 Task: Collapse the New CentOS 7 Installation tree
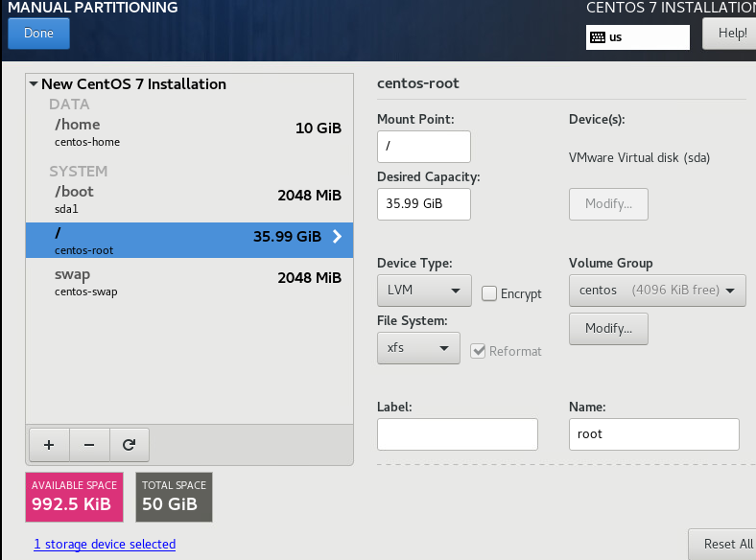[x=34, y=84]
